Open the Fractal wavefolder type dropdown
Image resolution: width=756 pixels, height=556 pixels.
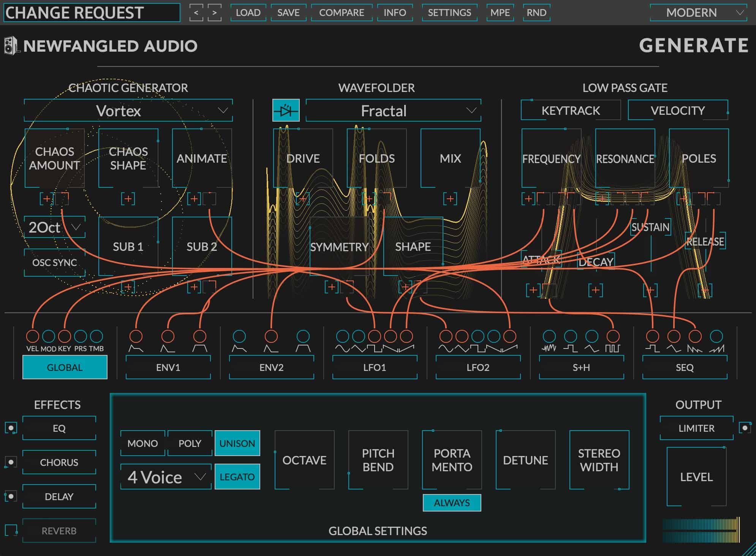click(394, 111)
